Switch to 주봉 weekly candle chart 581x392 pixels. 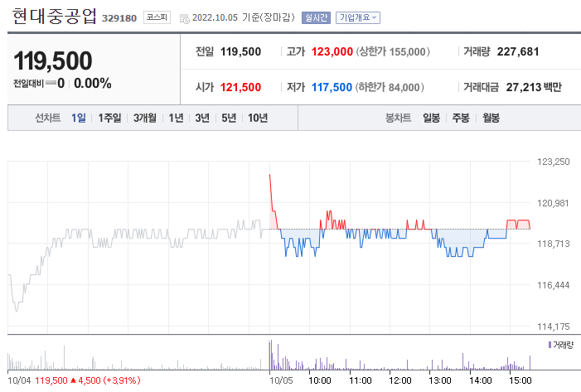click(x=461, y=118)
